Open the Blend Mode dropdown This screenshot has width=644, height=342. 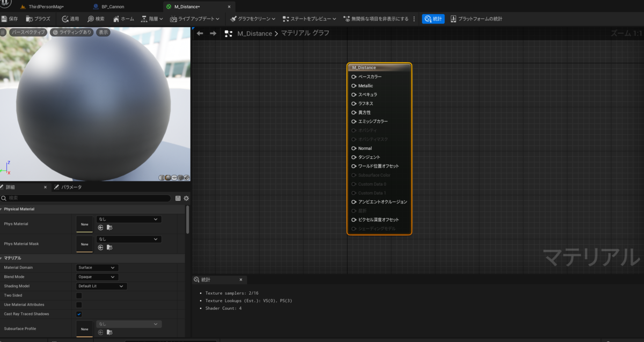click(97, 277)
